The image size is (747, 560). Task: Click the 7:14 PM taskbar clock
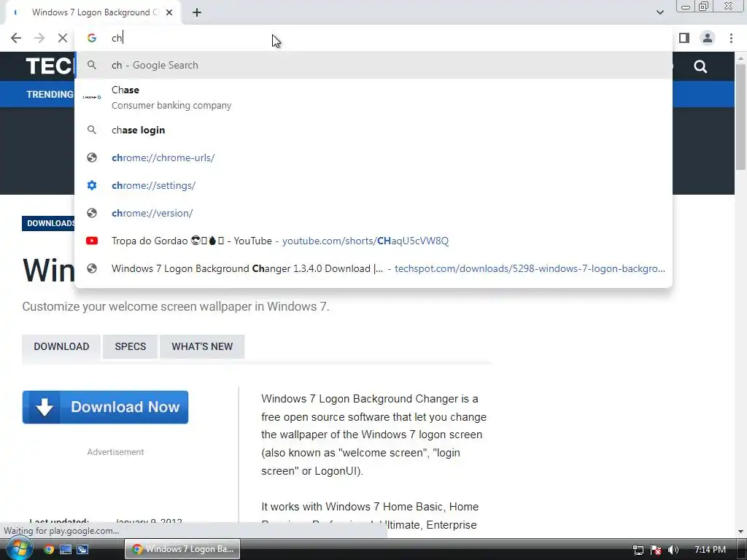(x=710, y=550)
